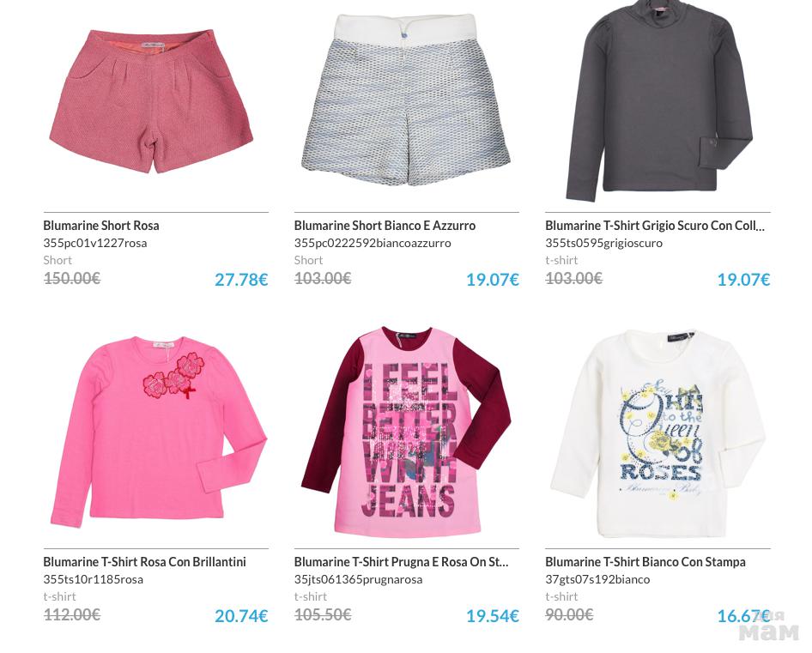
Task: Click the crossed-out 150.00€ original price
Action: point(72,279)
